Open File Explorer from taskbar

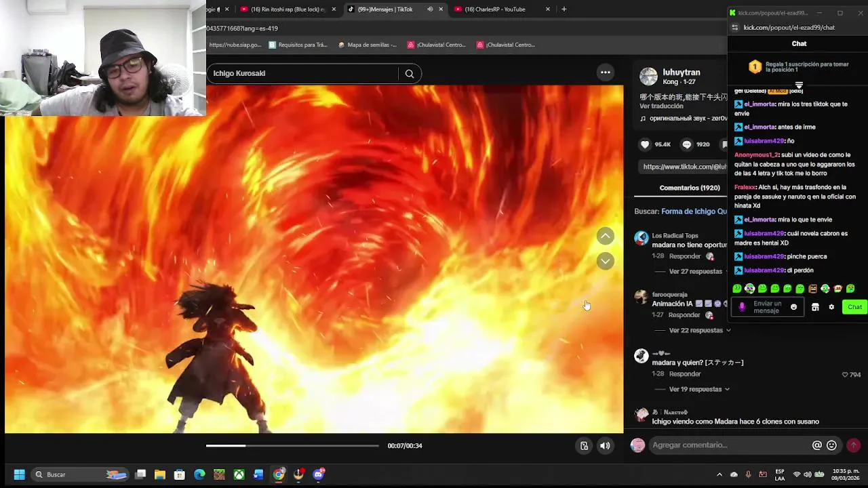point(160,474)
